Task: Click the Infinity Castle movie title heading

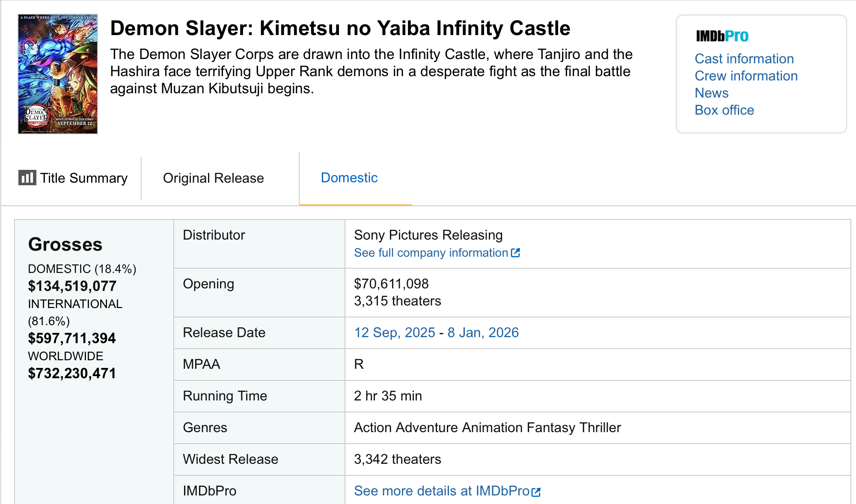Action: [340, 28]
